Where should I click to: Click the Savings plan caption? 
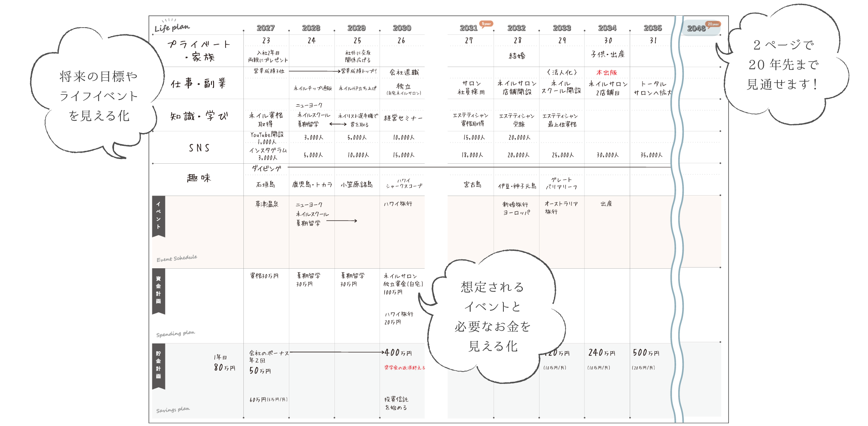(173, 410)
